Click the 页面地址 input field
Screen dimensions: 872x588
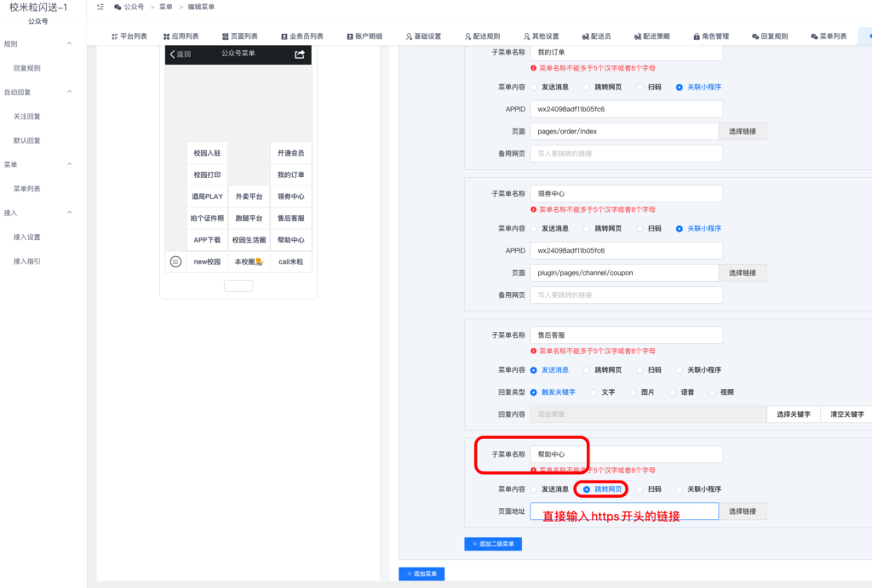click(x=626, y=511)
